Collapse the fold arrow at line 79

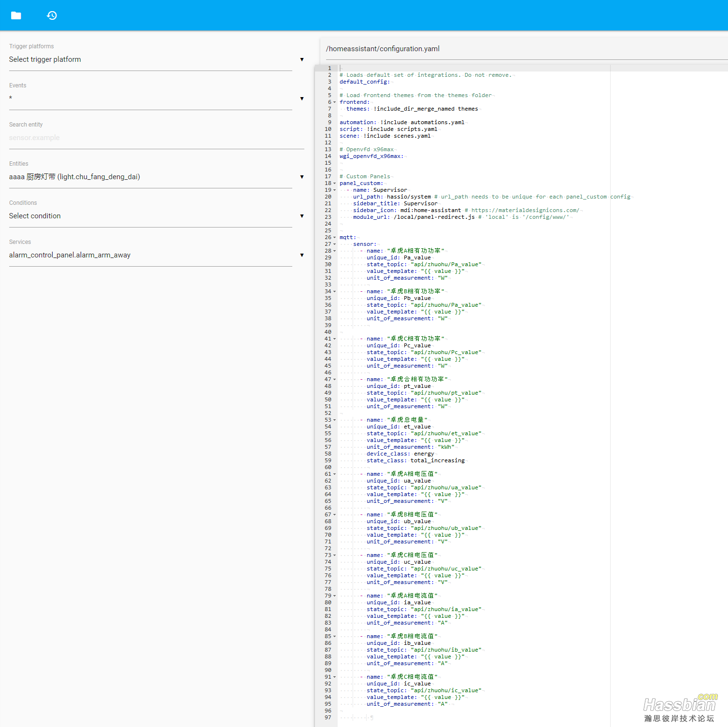(335, 596)
